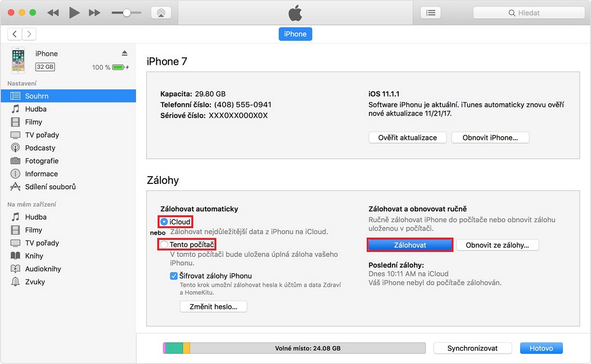This screenshot has height=364, width=591.
Task: Eject the iPhone device
Action: click(x=125, y=53)
